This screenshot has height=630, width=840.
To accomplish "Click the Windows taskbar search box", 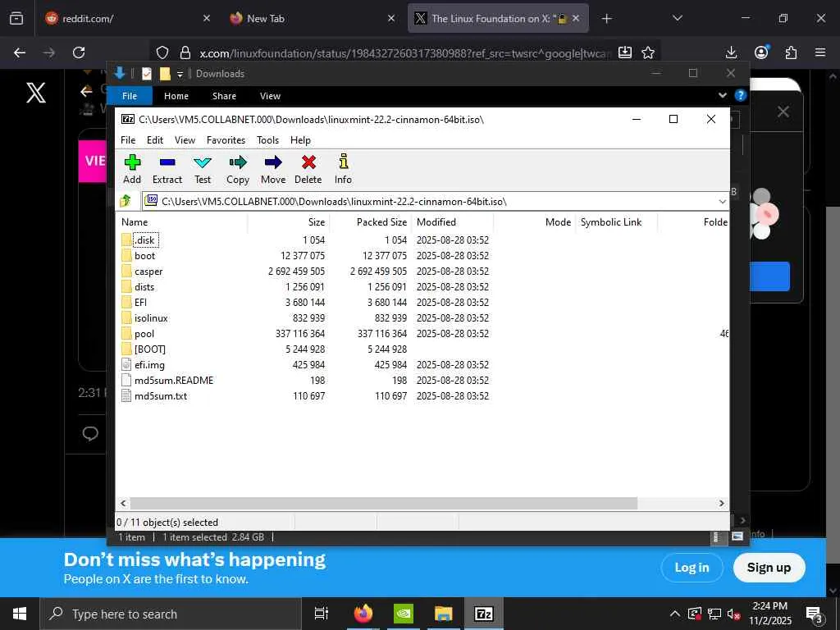I will [171, 614].
